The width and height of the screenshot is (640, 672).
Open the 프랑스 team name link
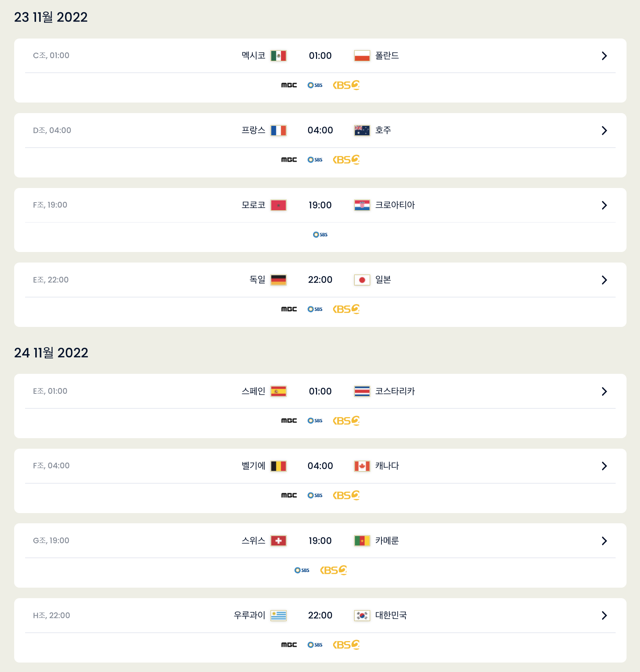click(x=253, y=130)
